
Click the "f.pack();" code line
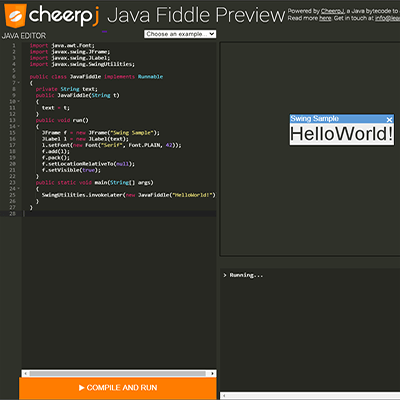56,157
